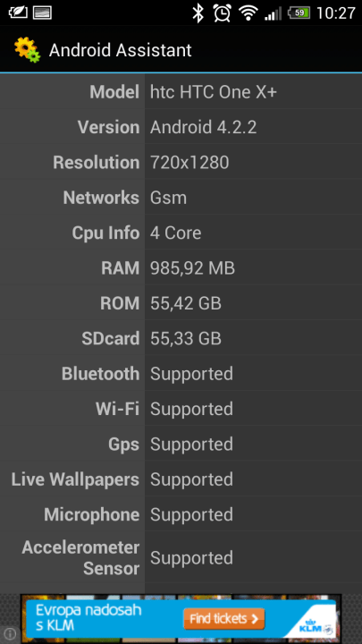Select the RAM 985,92 MB row
This screenshot has width=362, height=644.
[181, 268]
